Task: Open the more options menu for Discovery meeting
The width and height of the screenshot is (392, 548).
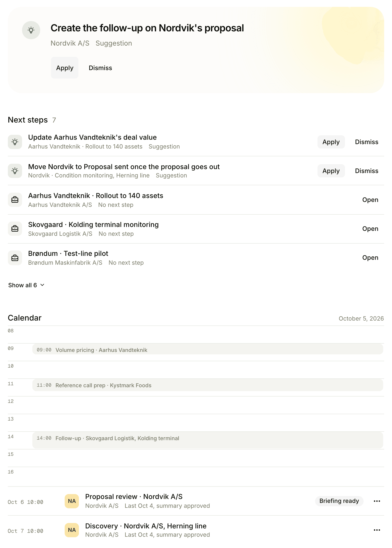Action: [x=377, y=530]
